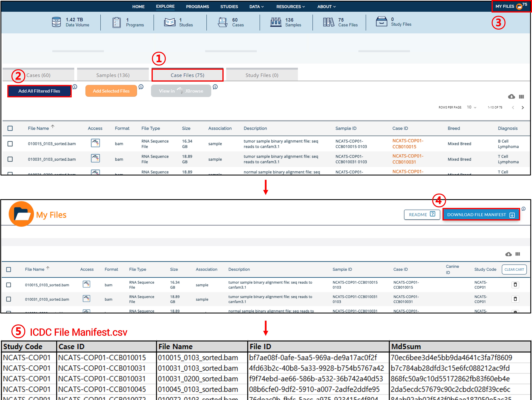Screen dimensions: 532x400
Task: Click Add All Filtered Files button
Action: (x=39, y=91)
